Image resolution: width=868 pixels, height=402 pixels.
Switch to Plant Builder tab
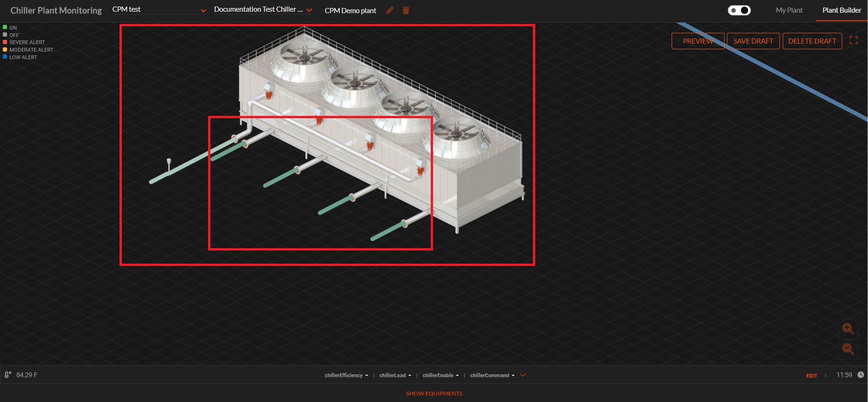[842, 10]
